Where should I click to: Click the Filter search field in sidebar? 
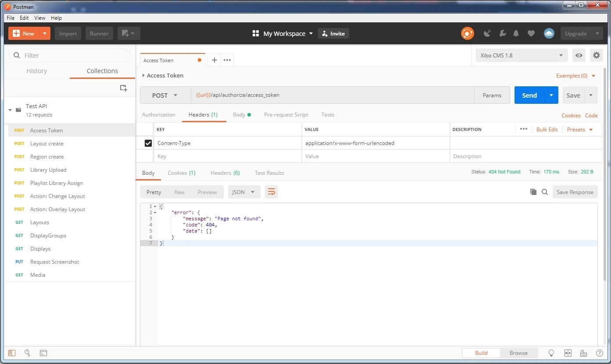point(70,55)
